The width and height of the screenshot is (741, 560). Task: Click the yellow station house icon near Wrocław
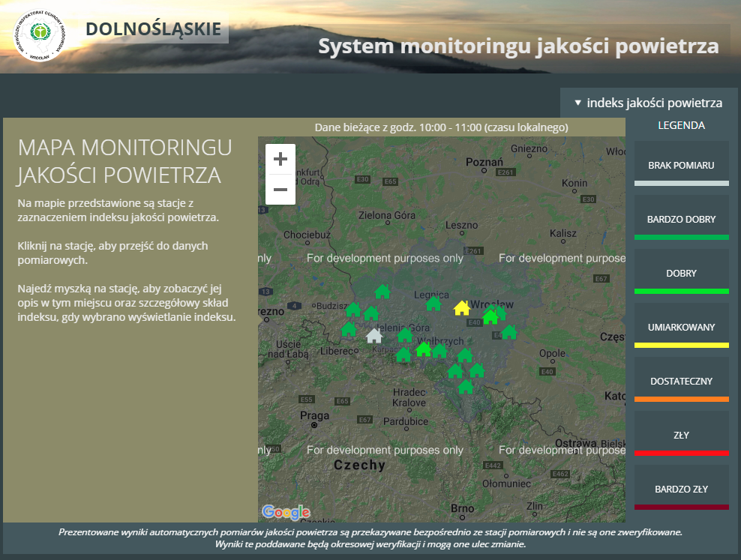click(462, 308)
